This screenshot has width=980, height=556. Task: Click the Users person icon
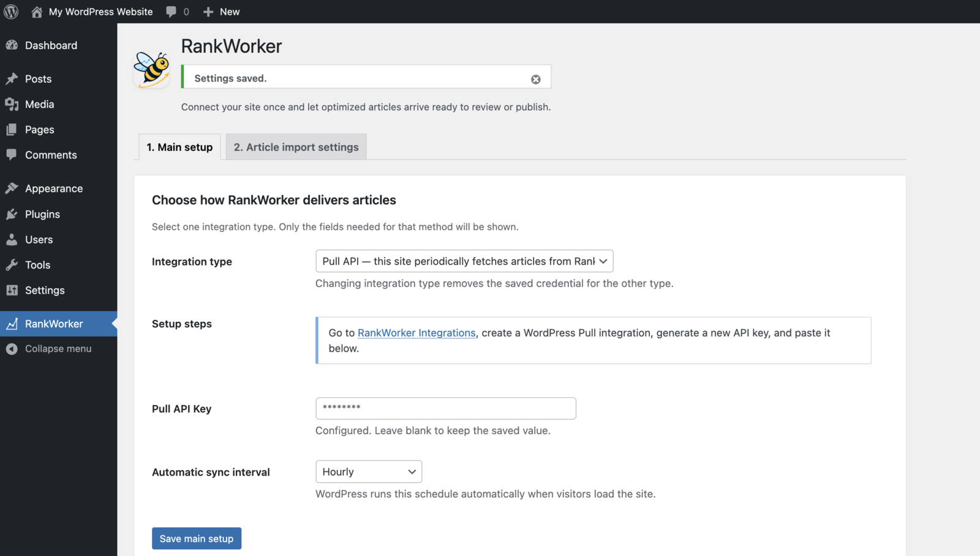tap(12, 240)
